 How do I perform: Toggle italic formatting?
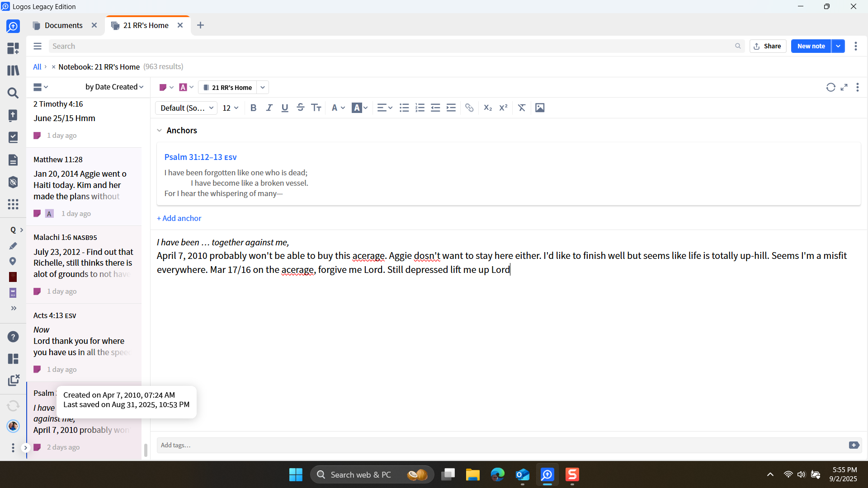pos(269,108)
